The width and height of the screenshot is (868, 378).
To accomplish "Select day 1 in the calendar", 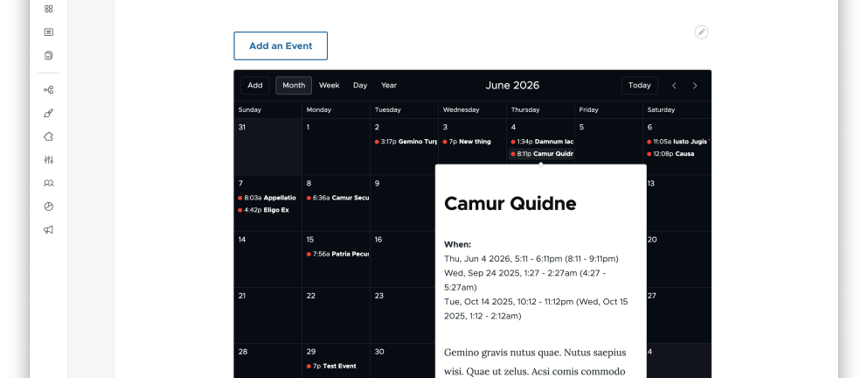I will (309, 127).
